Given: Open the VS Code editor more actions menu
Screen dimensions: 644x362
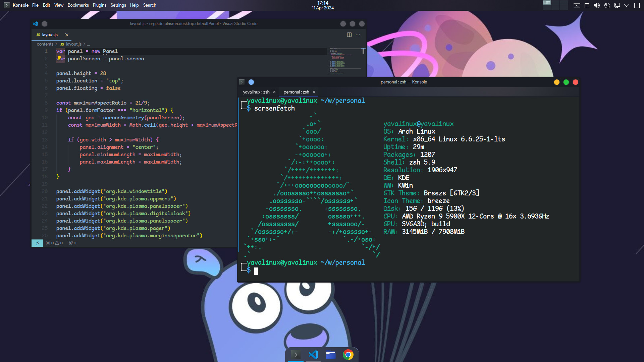Looking at the screenshot, I should 358,35.
